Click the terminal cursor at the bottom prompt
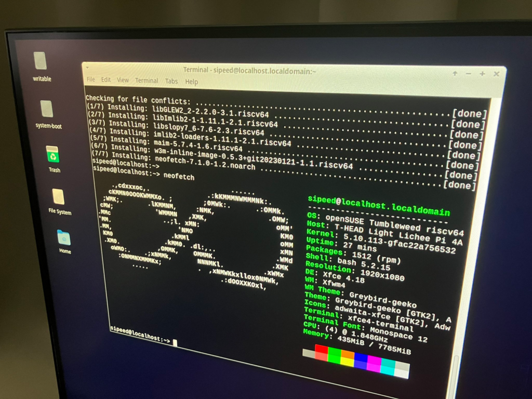The height and width of the screenshot is (399, 532). [175, 343]
